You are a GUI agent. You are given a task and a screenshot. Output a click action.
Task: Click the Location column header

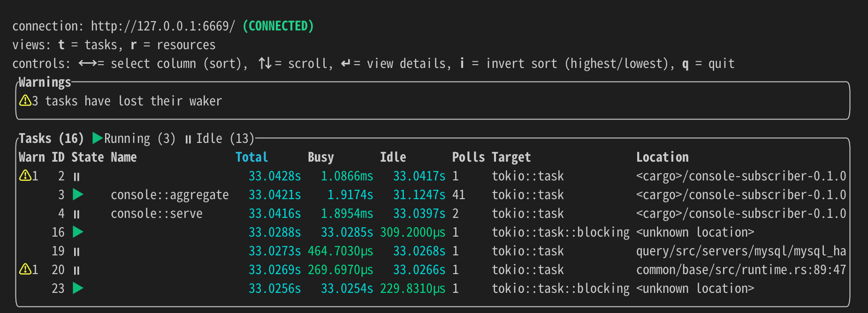662,157
